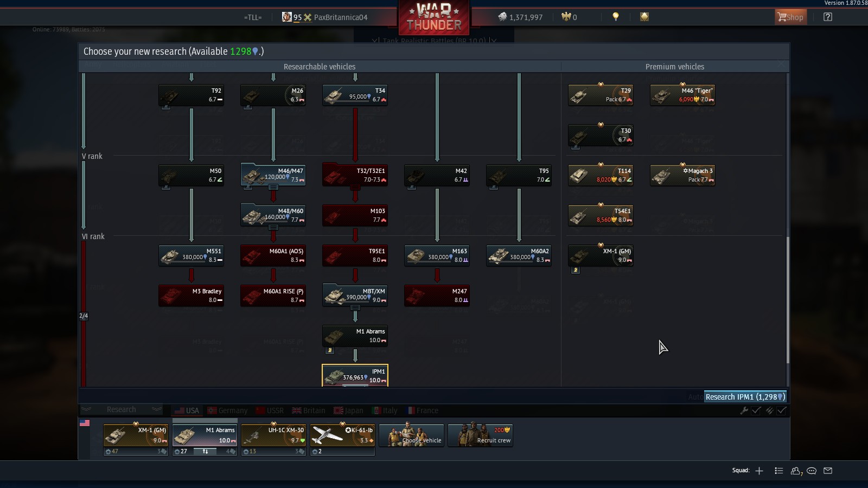
Task: Switch to the USA nation tab
Action: click(x=187, y=410)
